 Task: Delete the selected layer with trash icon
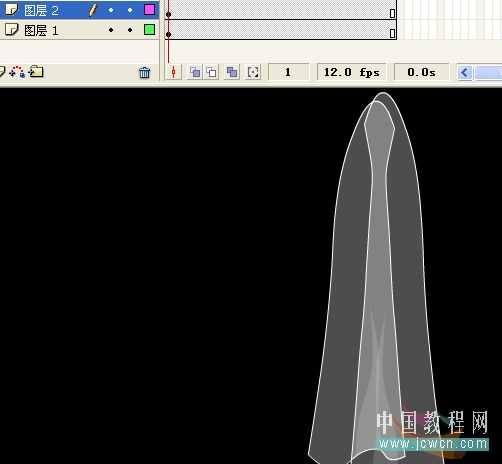(144, 72)
